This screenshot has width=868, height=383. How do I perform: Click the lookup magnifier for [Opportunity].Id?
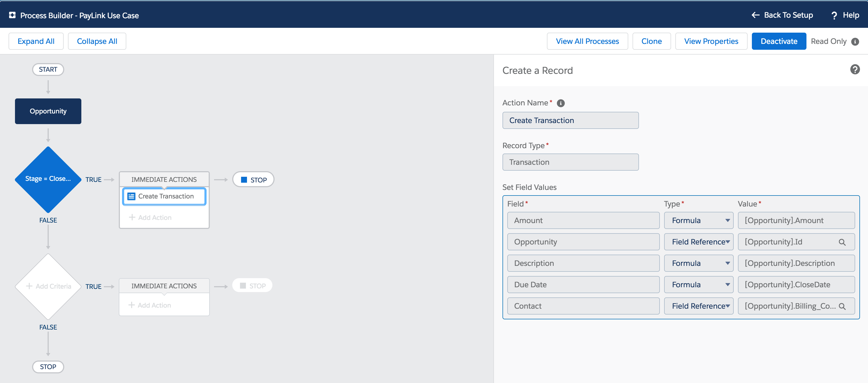[x=842, y=242]
